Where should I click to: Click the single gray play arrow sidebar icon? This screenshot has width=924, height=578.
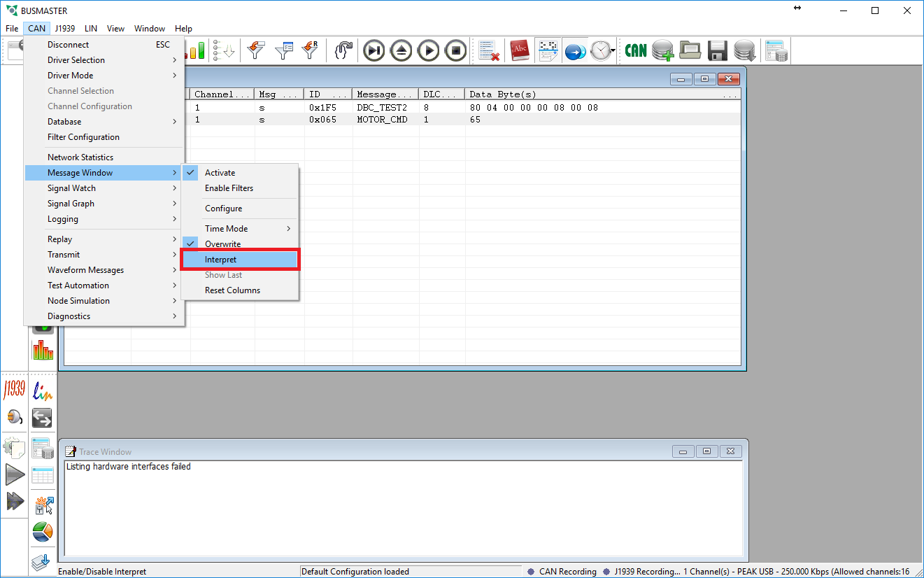(15, 474)
